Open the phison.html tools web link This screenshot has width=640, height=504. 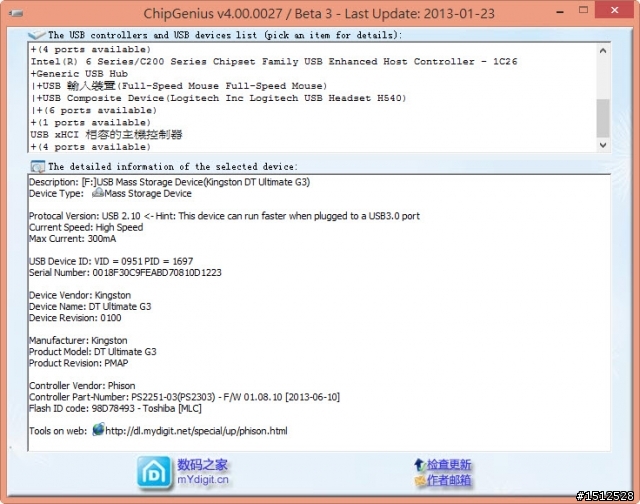[x=196, y=431]
